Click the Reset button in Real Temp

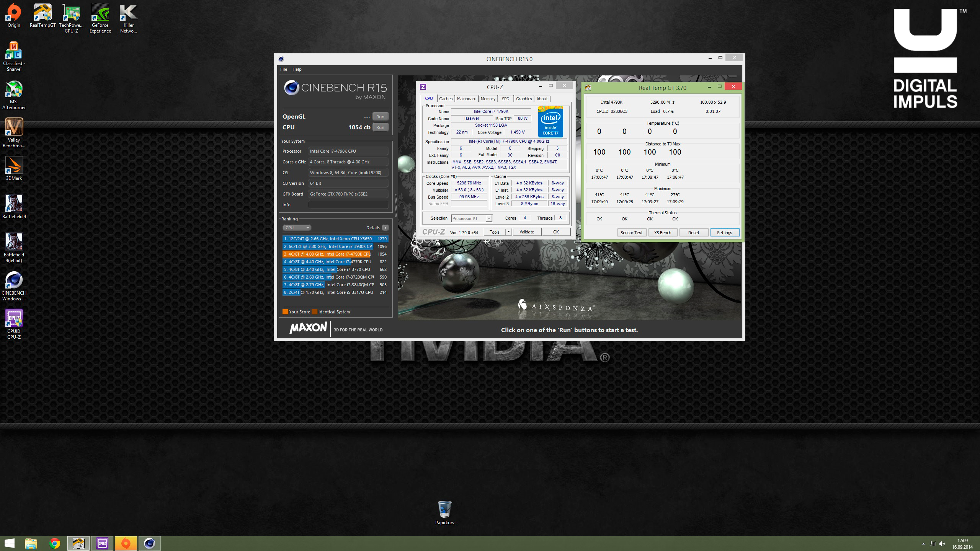[x=694, y=233]
